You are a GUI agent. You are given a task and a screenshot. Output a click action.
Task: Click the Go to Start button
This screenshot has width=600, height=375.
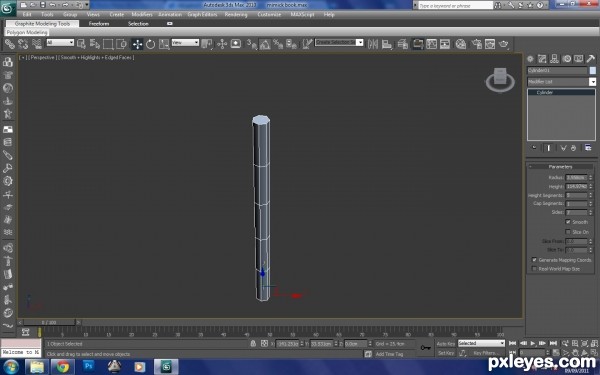pos(512,343)
